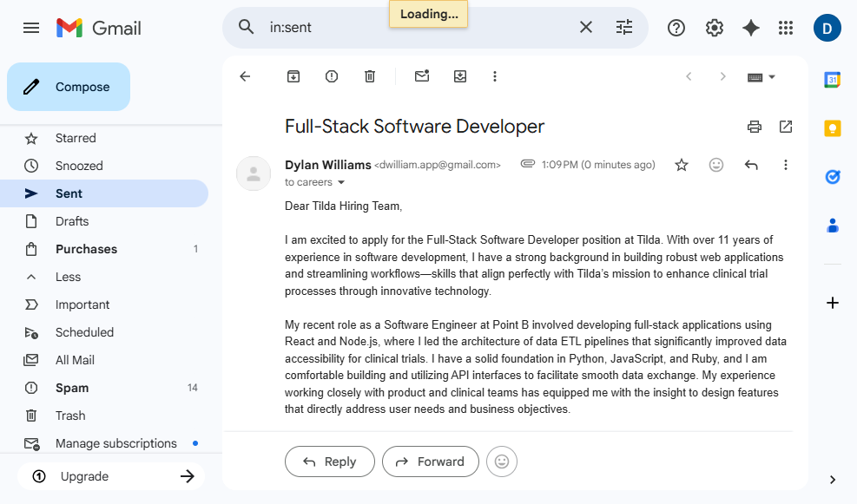The height and width of the screenshot is (504, 857).
Task: Open the Drafts folder
Action: tap(72, 221)
